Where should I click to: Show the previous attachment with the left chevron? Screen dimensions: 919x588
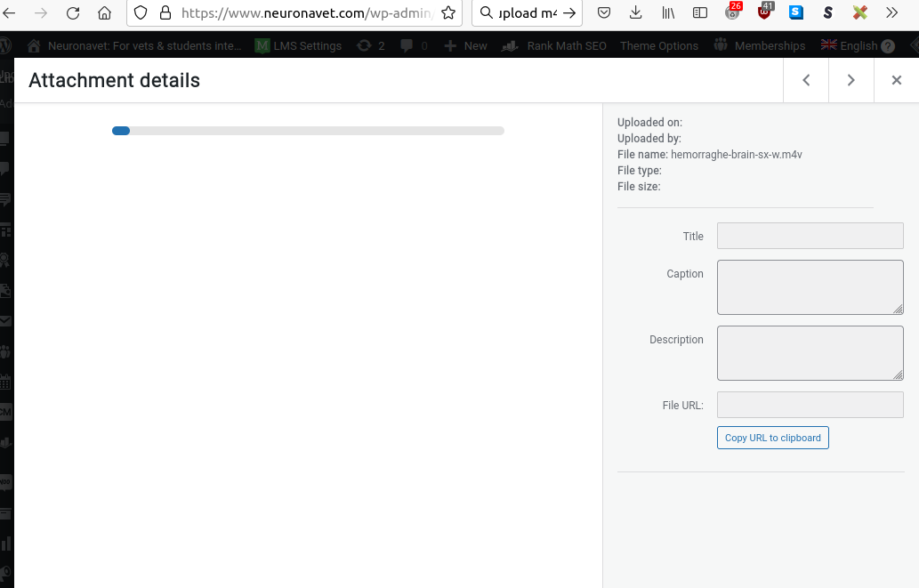[806, 80]
